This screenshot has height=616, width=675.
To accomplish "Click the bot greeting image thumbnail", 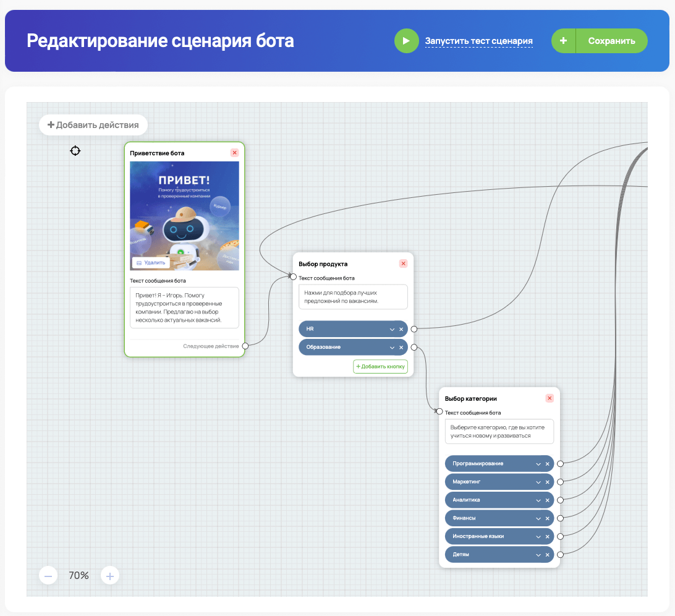I will point(184,216).
